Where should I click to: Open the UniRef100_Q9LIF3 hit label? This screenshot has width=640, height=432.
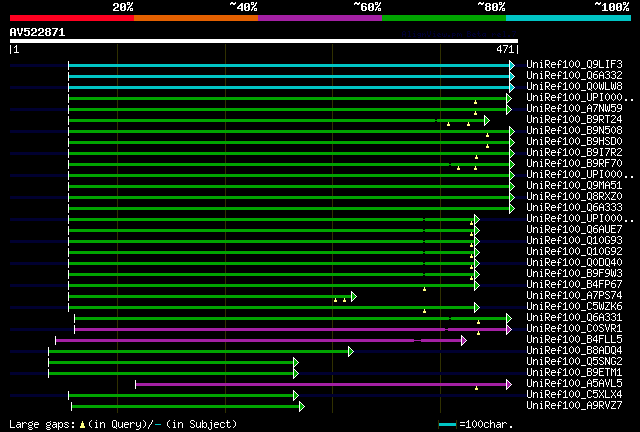[x=574, y=65]
